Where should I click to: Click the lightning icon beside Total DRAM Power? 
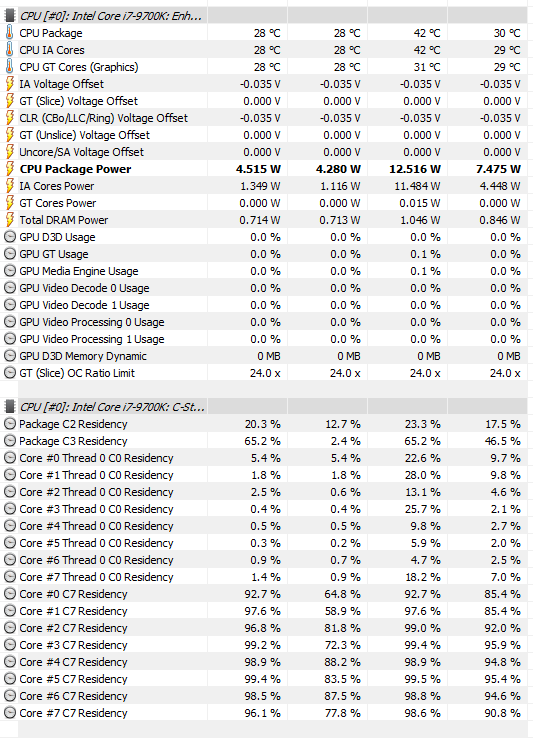point(9,220)
